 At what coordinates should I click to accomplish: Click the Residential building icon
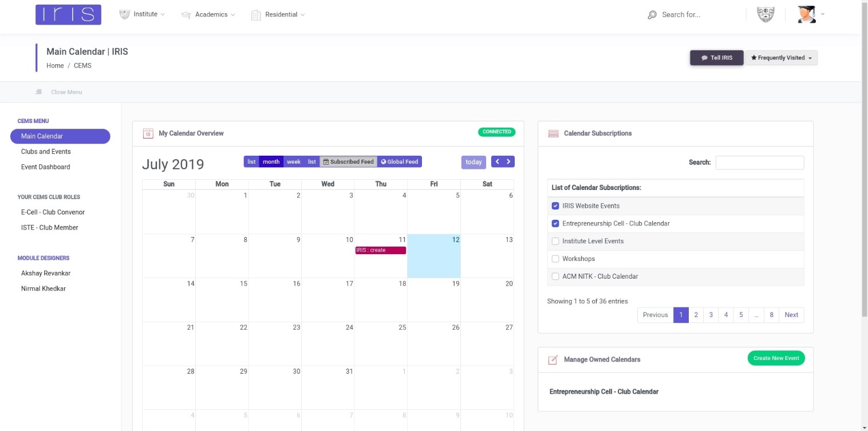256,15
